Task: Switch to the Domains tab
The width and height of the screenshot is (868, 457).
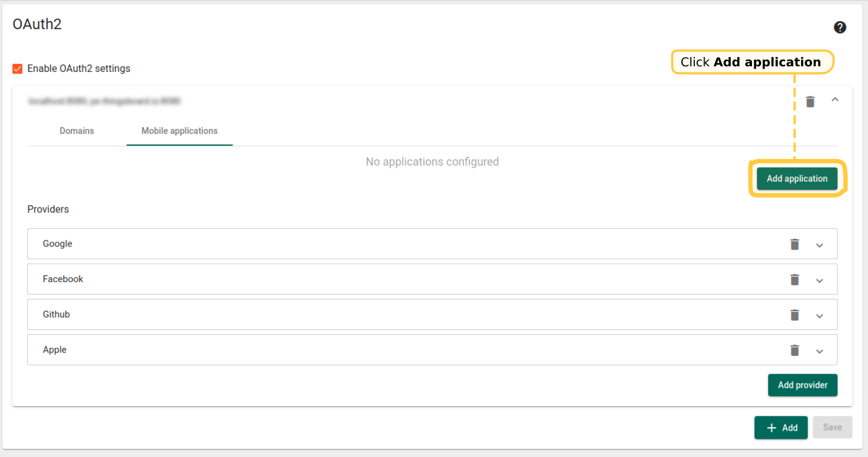Action: click(77, 131)
